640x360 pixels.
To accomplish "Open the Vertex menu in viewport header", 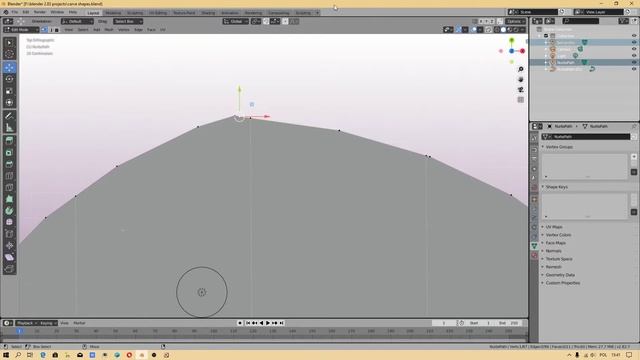I will tap(124, 30).
